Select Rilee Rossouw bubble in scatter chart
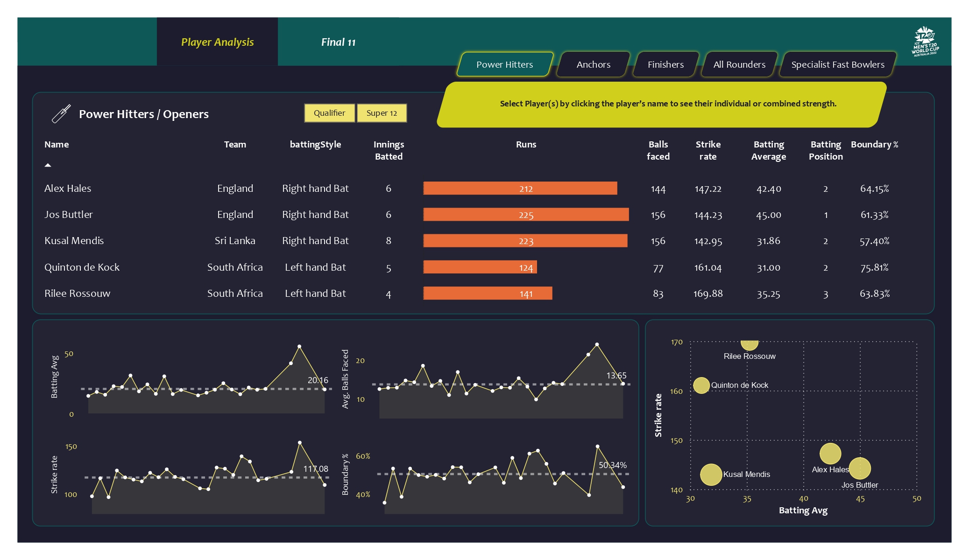This screenshot has height=560, width=969. point(749,345)
